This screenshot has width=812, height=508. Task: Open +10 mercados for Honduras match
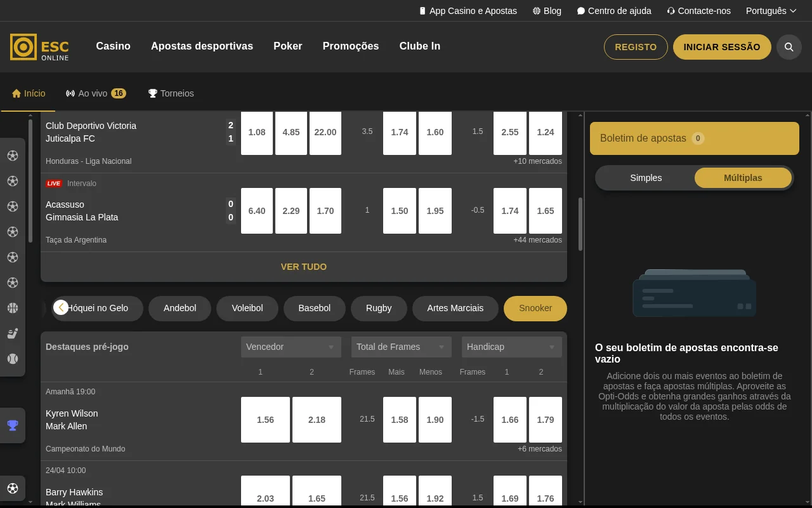click(537, 161)
